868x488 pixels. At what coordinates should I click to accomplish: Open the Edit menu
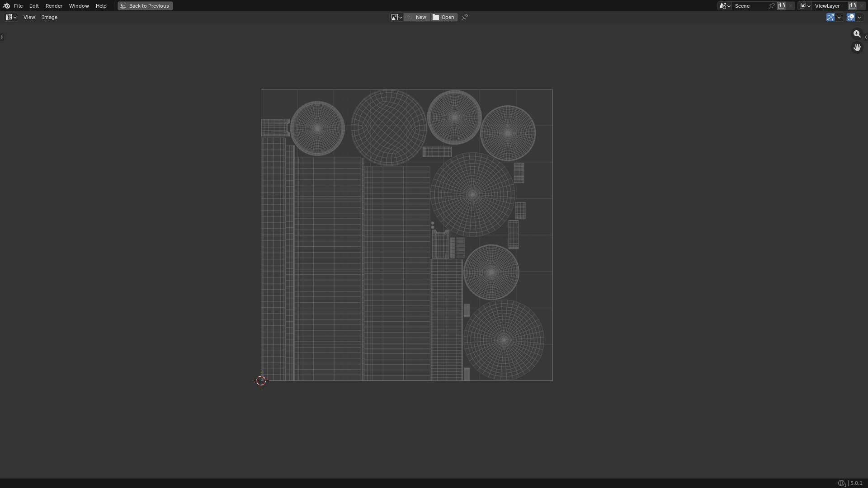(34, 6)
